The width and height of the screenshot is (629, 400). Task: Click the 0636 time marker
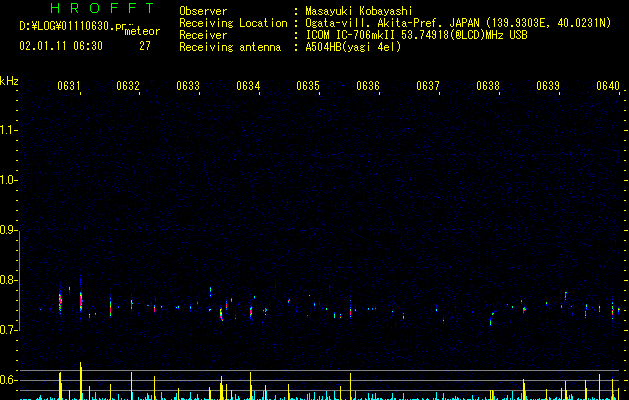click(368, 86)
